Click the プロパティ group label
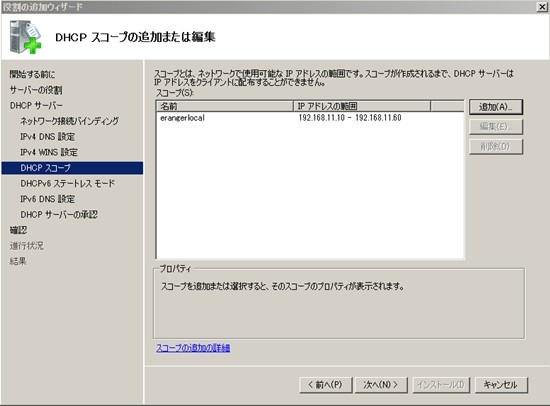550x406 pixels. point(175,269)
